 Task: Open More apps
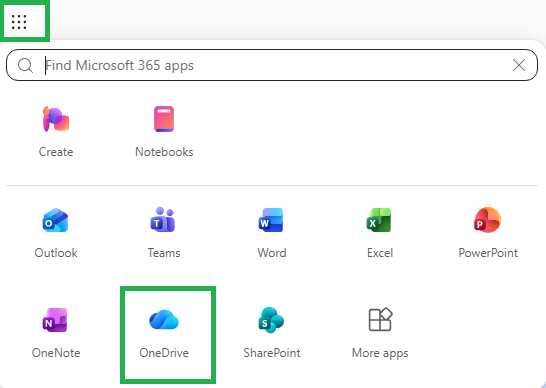pyautogui.click(x=380, y=333)
